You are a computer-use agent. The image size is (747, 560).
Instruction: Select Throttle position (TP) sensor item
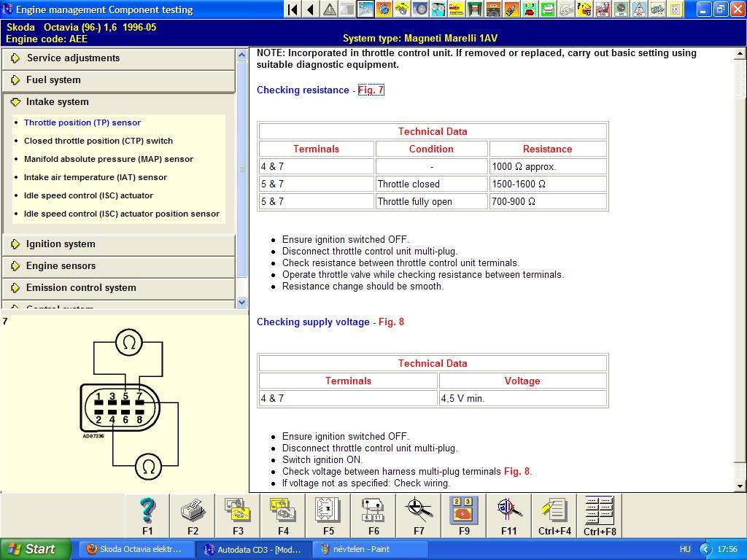click(82, 122)
